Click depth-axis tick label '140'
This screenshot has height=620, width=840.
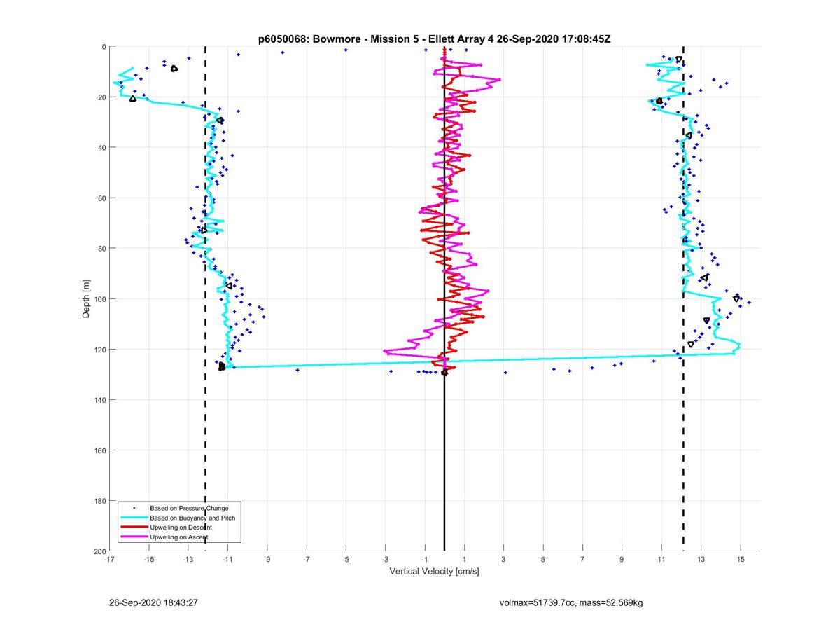(99, 400)
